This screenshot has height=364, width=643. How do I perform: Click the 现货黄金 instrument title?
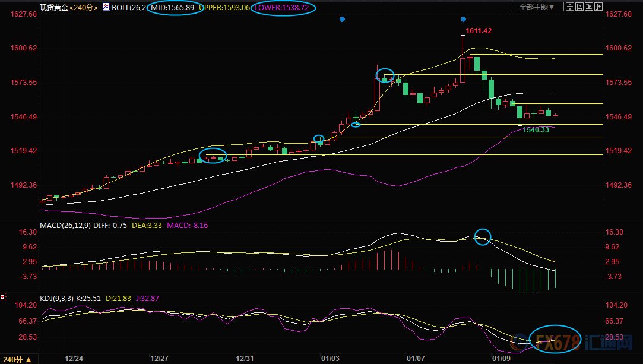point(55,7)
